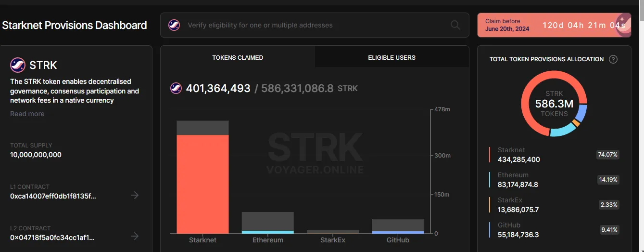Image resolution: width=644 pixels, height=252 pixels.
Task: Switch to the Tokens Claimed tab
Action: pos(238,57)
